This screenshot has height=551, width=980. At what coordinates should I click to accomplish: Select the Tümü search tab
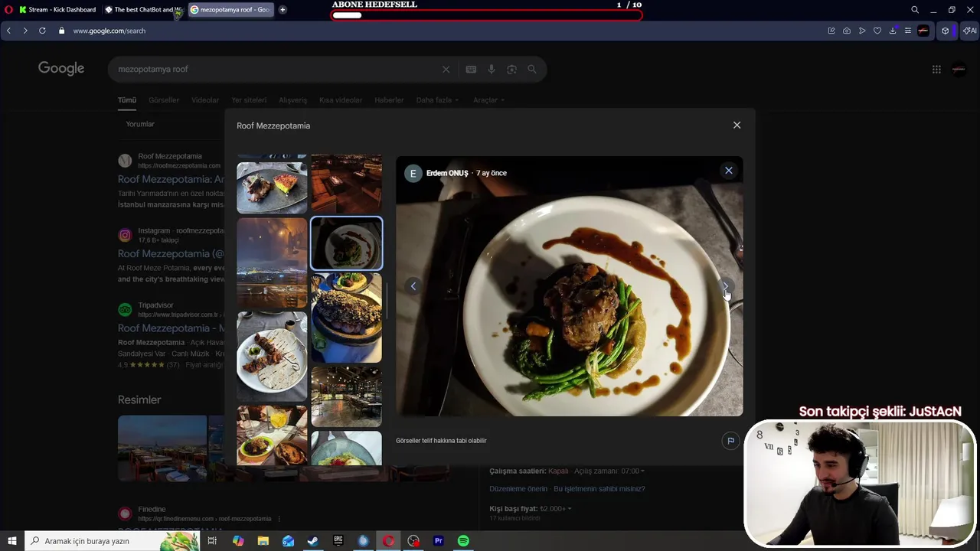click(127, 100)
